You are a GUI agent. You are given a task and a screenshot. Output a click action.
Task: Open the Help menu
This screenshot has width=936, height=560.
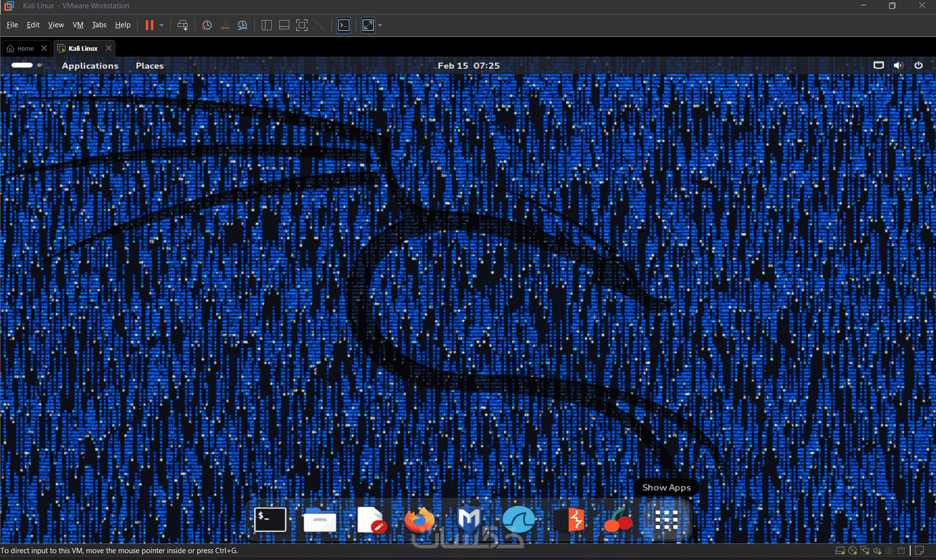[122, 25]
